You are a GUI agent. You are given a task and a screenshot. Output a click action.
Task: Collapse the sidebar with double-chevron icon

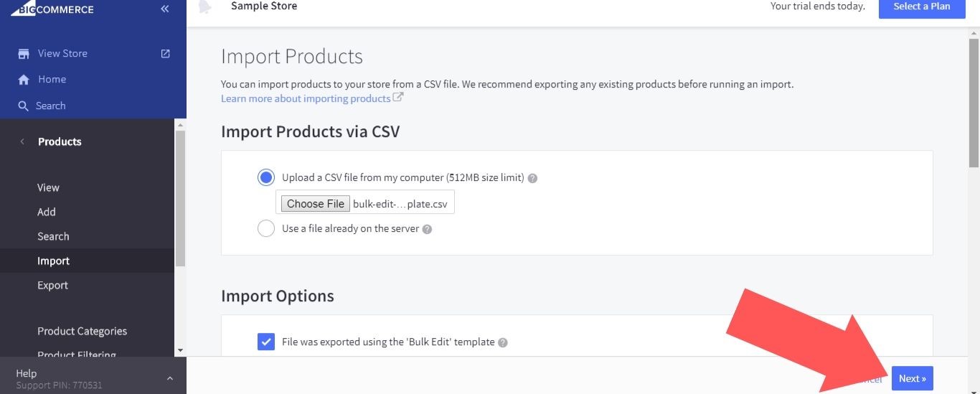[x=165, y=9]
